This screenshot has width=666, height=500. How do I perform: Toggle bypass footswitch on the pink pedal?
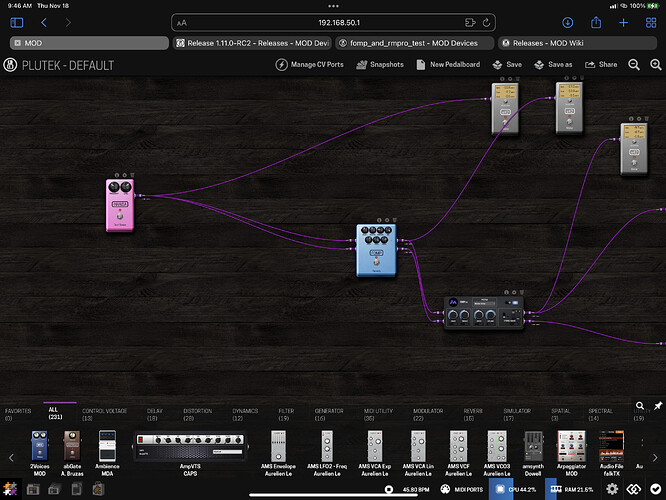coord(120,217)
